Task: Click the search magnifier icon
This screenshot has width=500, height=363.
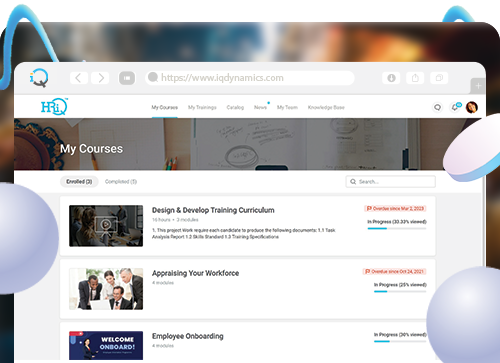Action: (353, 182)
